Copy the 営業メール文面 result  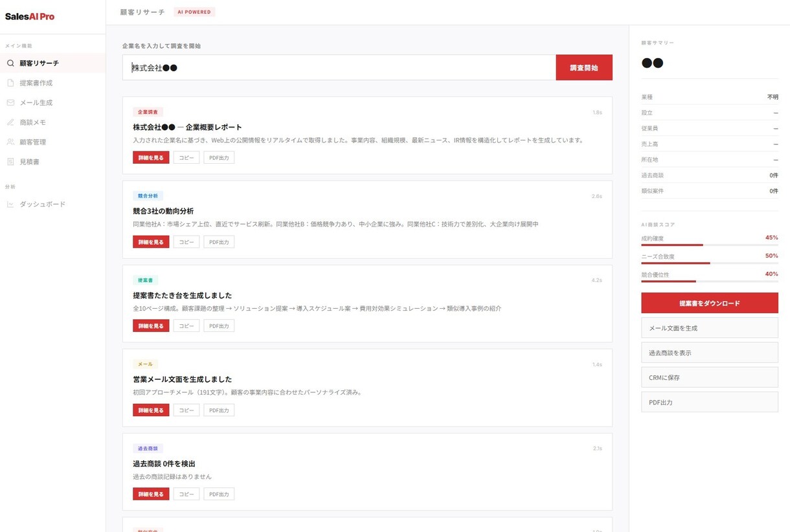186,410
